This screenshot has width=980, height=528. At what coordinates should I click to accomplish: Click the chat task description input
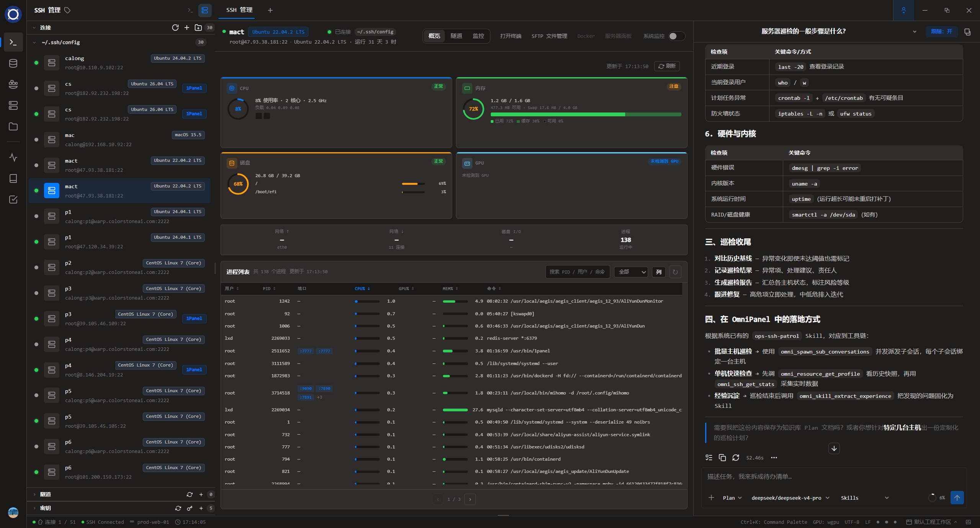pos(834,477)
